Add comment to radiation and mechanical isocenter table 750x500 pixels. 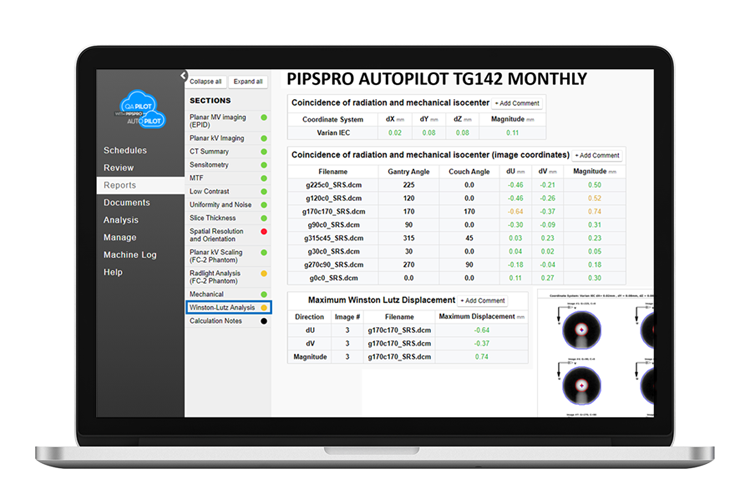tap(517, 103)
